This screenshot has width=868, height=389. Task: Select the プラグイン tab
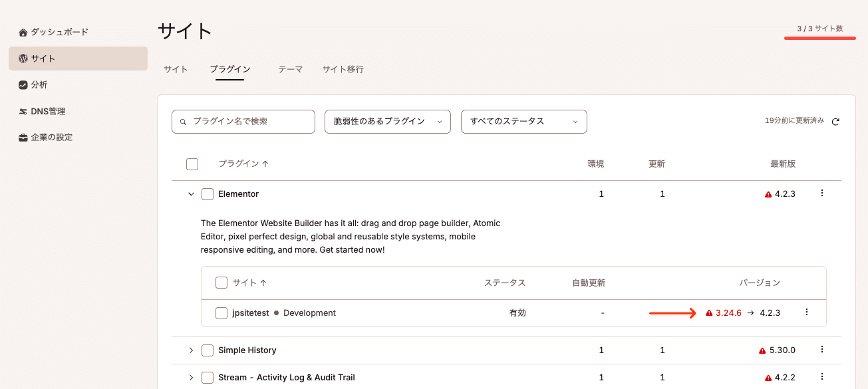click(x=229, y=69)
